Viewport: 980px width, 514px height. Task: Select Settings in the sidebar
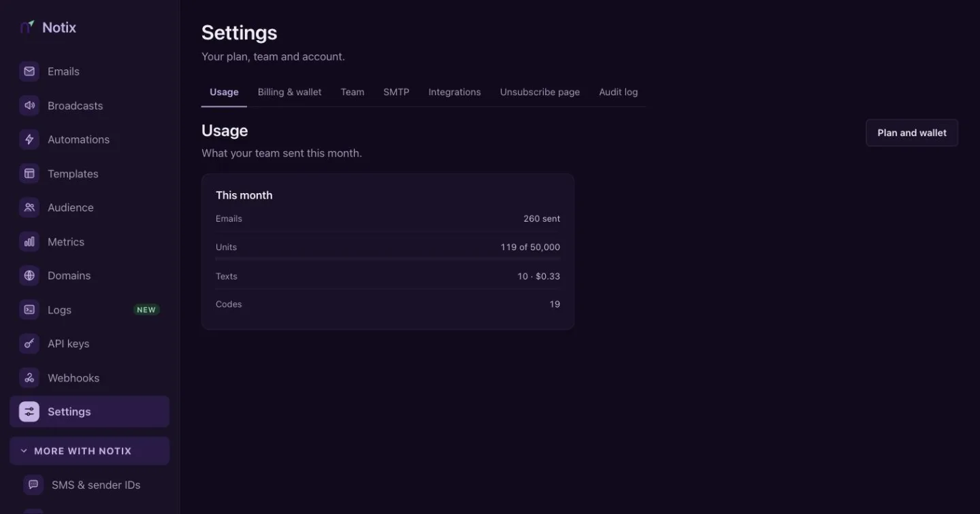click(89, 411)
